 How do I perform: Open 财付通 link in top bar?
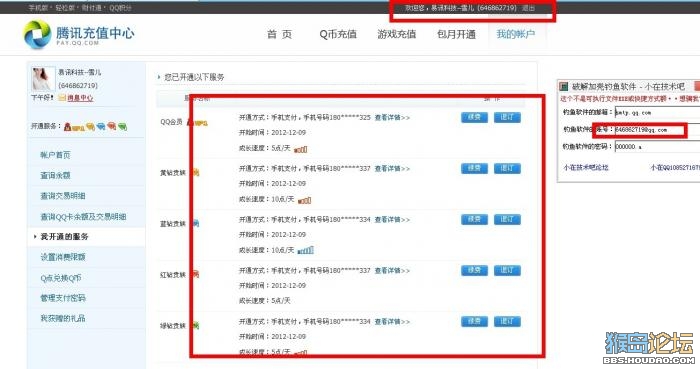coord(92,8)
